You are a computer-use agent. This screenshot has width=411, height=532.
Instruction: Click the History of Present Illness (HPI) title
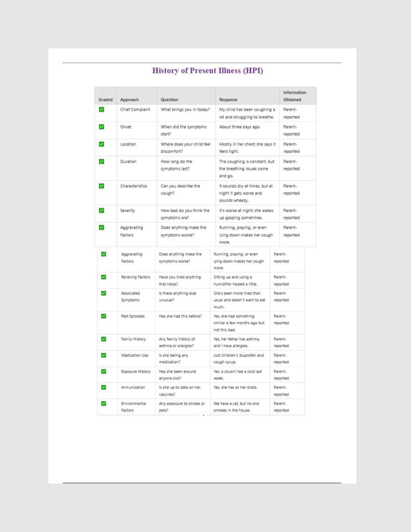click(208, 71)
